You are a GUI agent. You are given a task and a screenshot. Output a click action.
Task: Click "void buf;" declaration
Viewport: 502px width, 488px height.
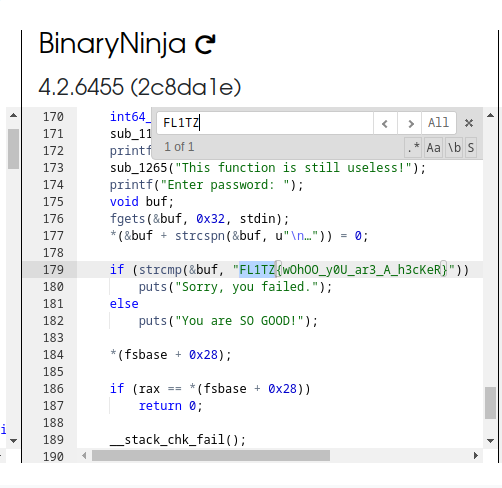click(x=142, y=202)
